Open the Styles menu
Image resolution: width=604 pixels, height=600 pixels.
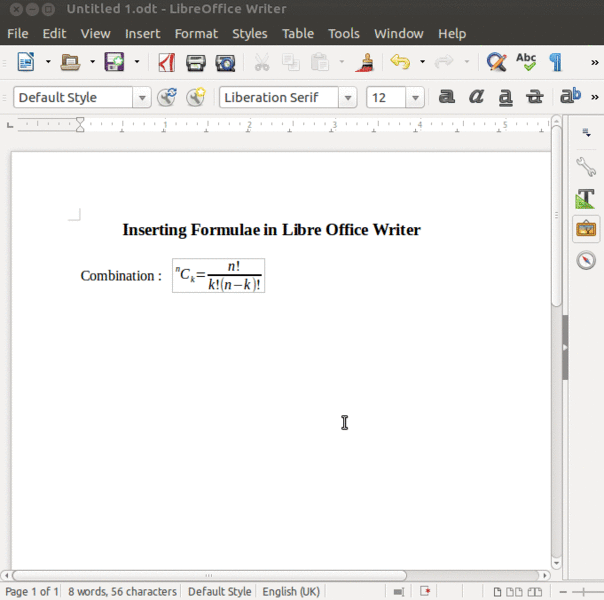click(x=250, y=34)
